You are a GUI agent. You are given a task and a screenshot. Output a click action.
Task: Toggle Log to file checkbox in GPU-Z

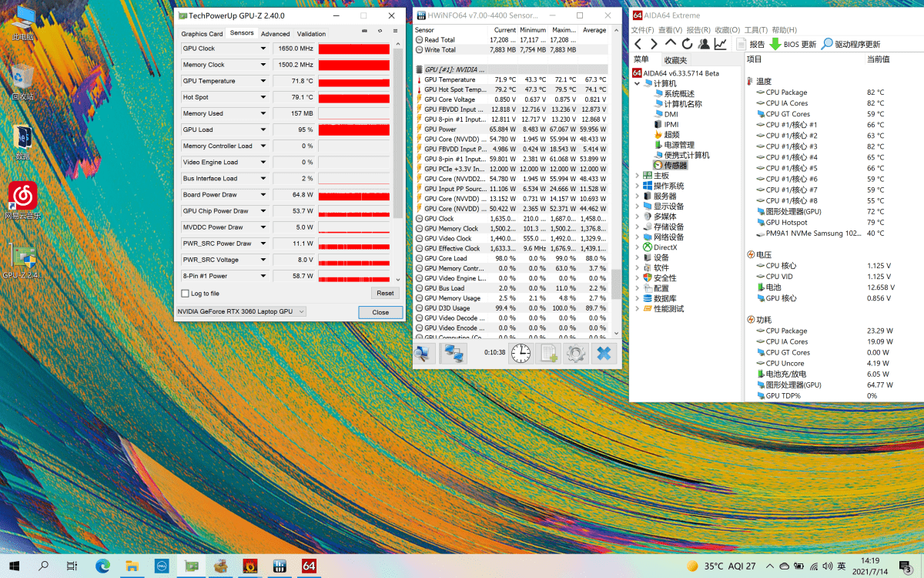[185, 294]
